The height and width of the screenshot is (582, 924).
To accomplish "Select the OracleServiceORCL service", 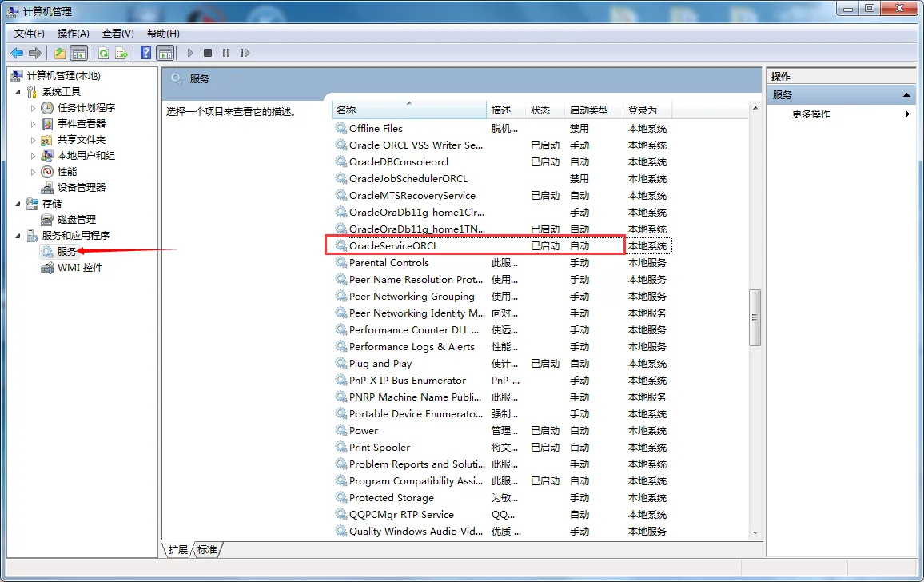I will tap(393, 246).
